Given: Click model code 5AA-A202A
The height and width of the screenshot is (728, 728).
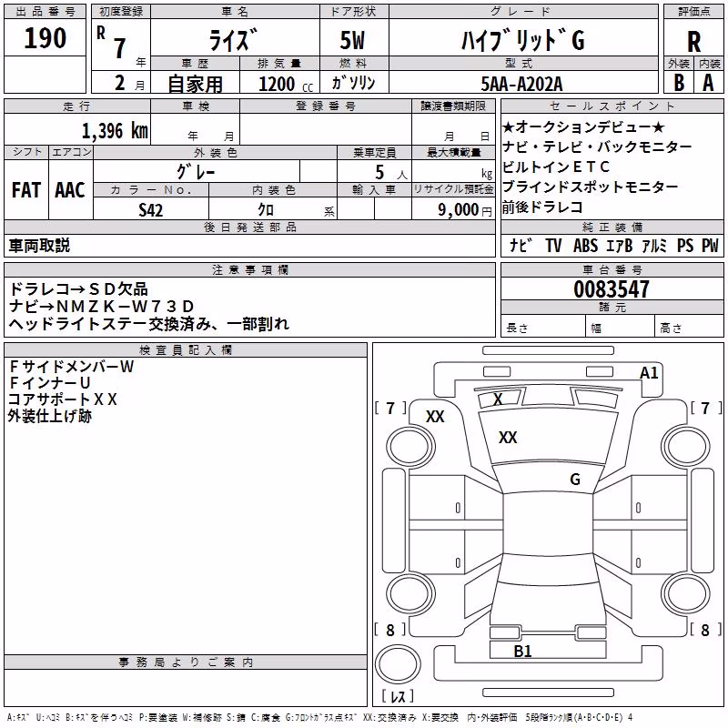Looking at the screenshot, I should pos(521,84).
